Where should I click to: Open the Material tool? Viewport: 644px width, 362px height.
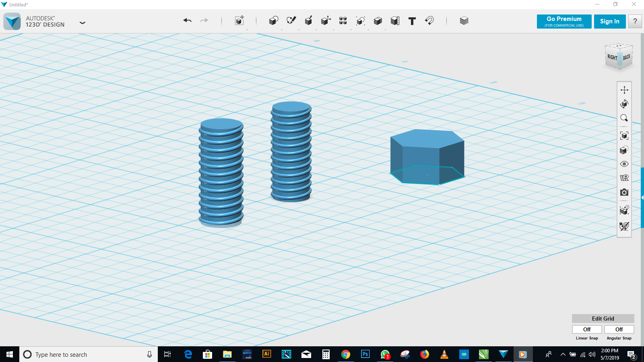464,21
